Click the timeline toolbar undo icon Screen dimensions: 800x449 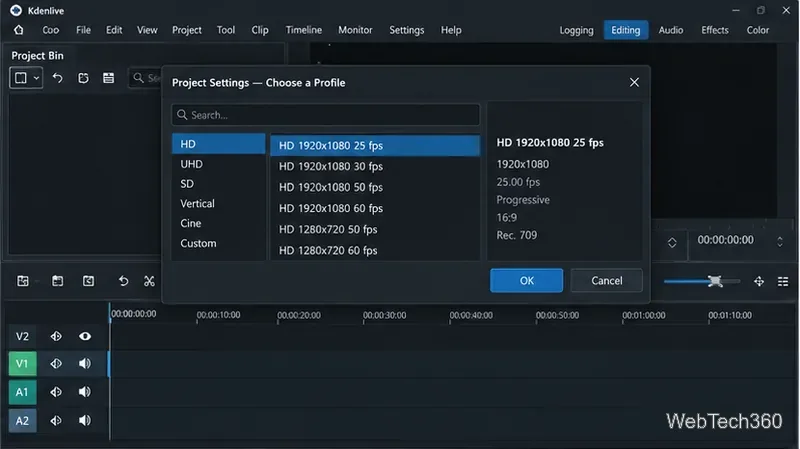tap(123, 281)
